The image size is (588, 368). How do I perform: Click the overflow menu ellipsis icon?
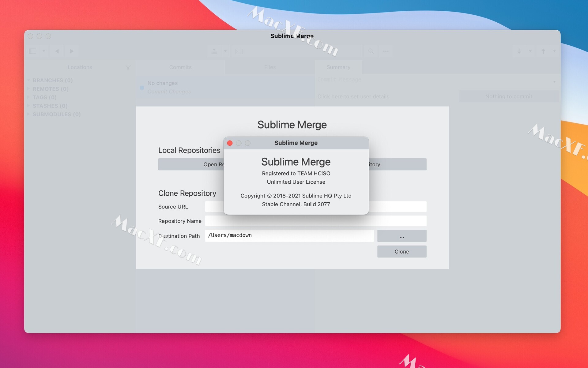point(386,51)
